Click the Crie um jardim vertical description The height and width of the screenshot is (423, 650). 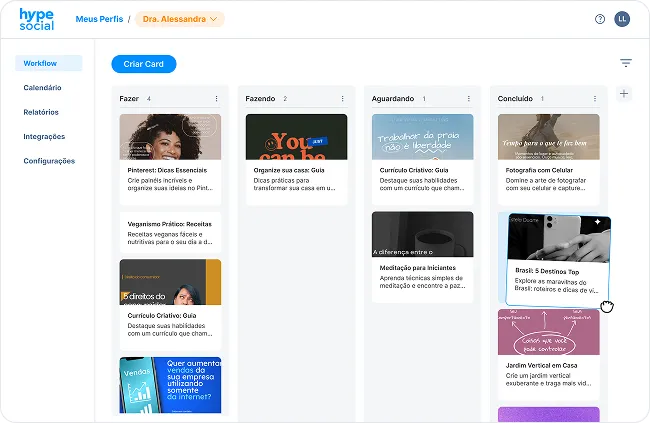548,379
